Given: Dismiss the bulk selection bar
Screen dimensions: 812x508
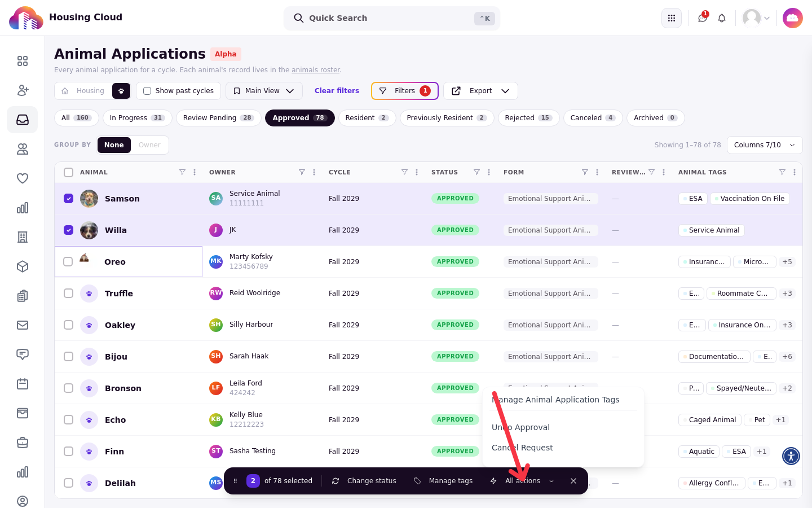Looking at the screenshot, I should [x=573, y=481].
